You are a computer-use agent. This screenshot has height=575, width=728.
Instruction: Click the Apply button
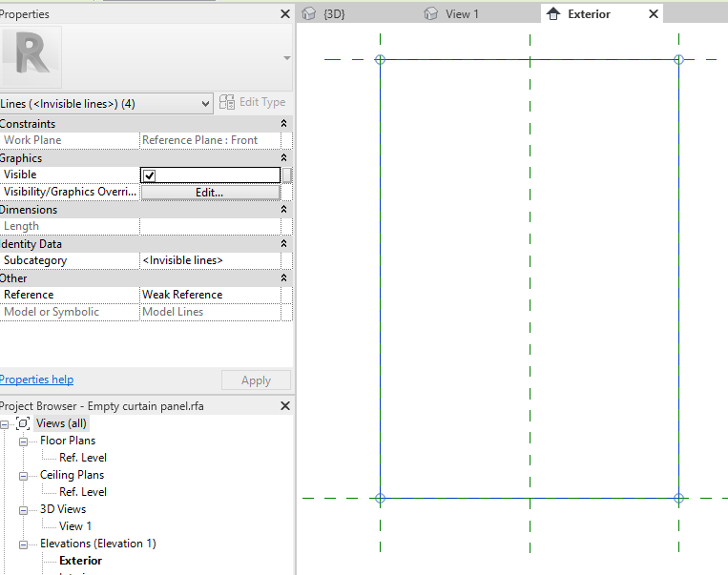tap(256, 380)
